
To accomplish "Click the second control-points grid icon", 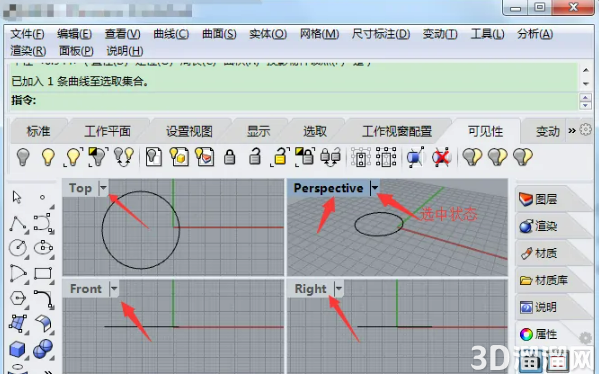I will coord(386,157).
